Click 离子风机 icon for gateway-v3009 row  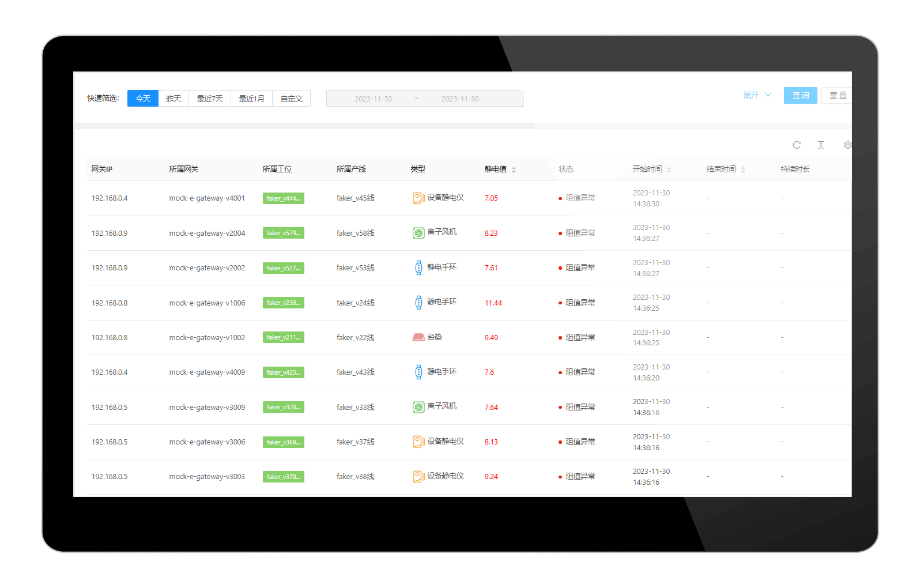(418, 407)
